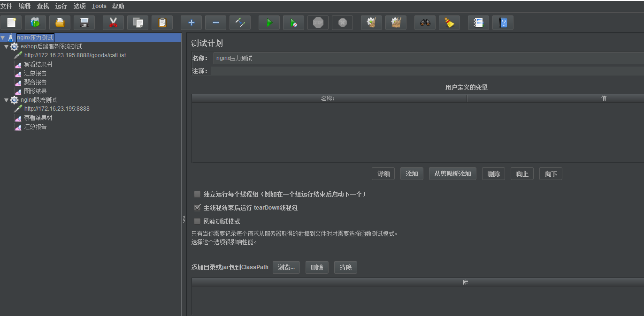Start the test run
The image size is (644, 316).
point(269,23)
